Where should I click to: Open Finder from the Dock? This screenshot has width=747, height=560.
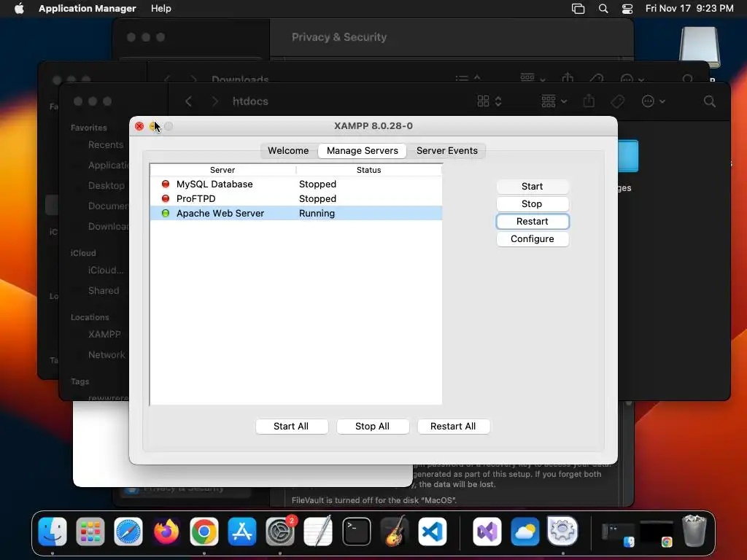[53, 532]
